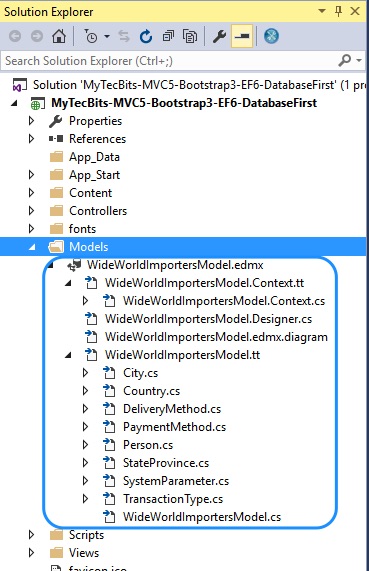This screenshot has height=571, width=369.
Task: Open search options dropdown arrow
Action: click(x=359, y=60)
